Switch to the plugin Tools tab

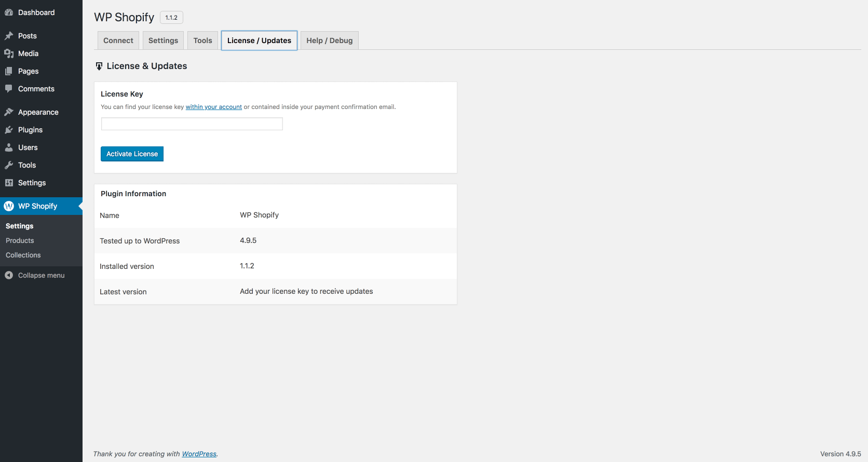[203, 40]
